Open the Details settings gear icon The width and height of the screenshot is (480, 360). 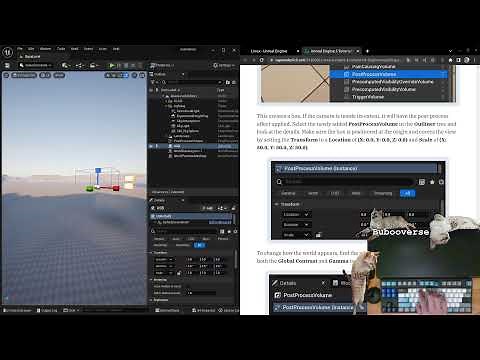(x=235, y=231)
